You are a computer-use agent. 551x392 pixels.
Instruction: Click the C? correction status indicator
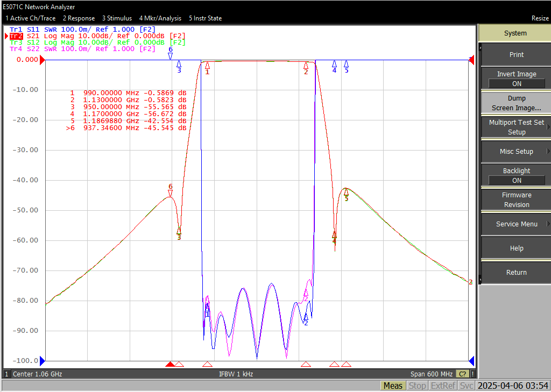pyautogui.click(x=462, y=374)
